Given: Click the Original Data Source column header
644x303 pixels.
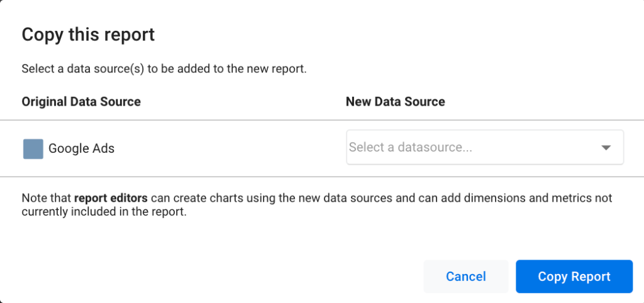Looking at the screenshot, I should point(81,101).
